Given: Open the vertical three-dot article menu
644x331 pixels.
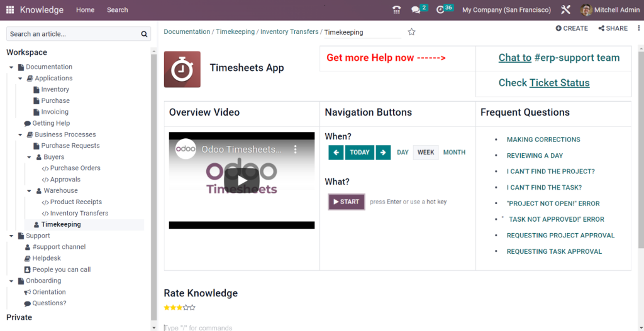Looking at the screenshot, I should [x=639, y=28].
